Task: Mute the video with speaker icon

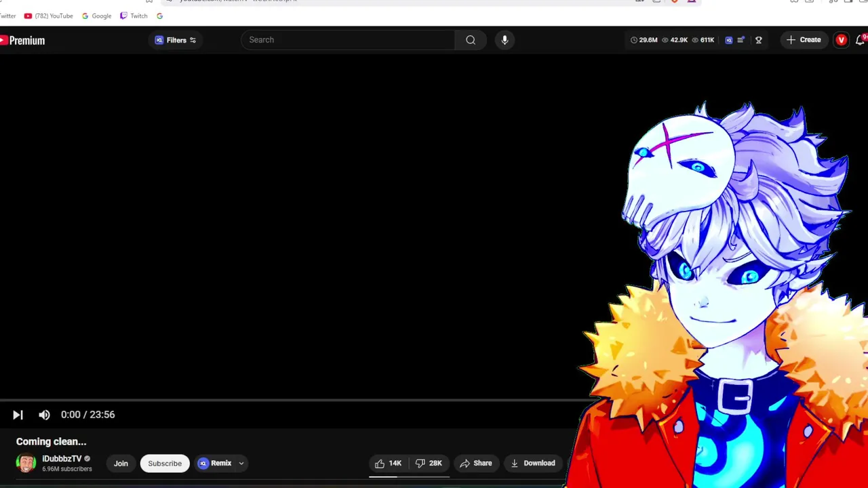Action: [44, 415]
